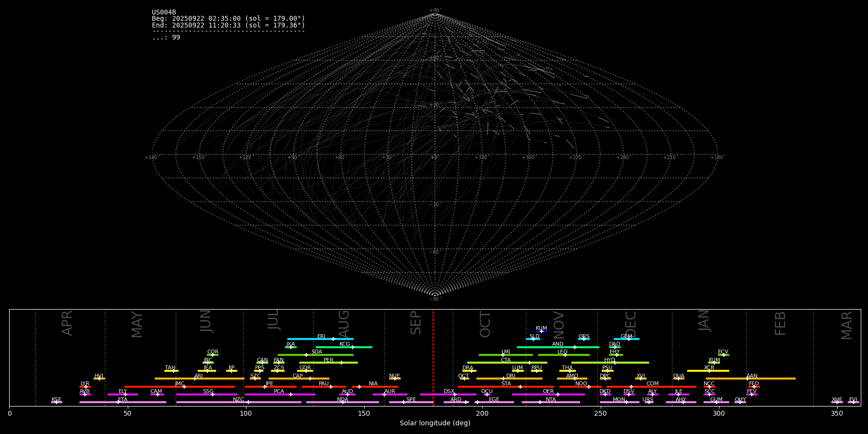868x434 pixels.
Task: Click the SEP month label
Action: tap(416, 323)
